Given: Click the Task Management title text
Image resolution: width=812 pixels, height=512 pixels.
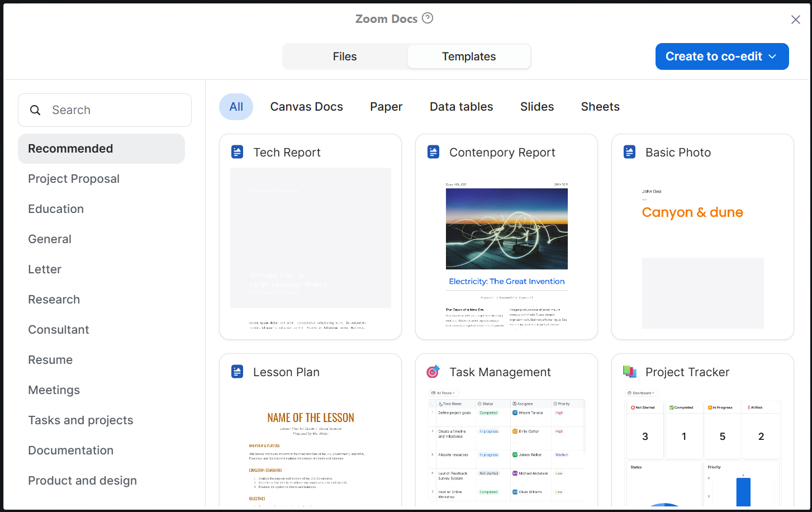Looking at the screenshot, I should 500,372.
